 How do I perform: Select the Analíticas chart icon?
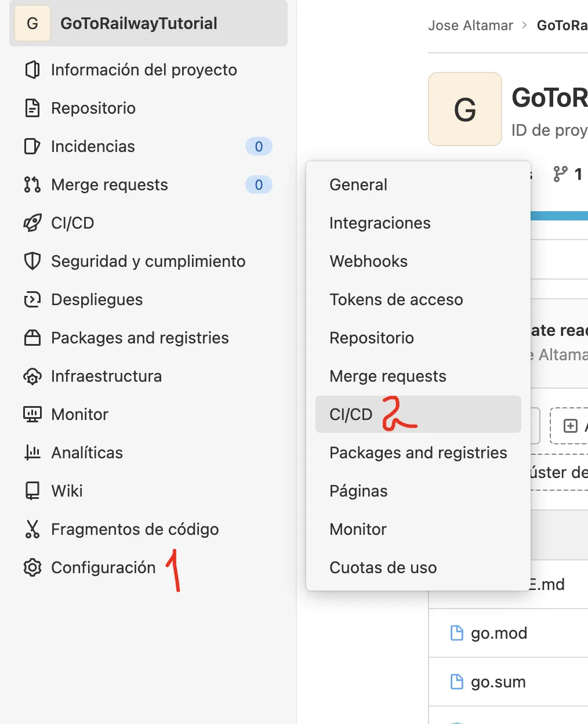pos(33,453)
